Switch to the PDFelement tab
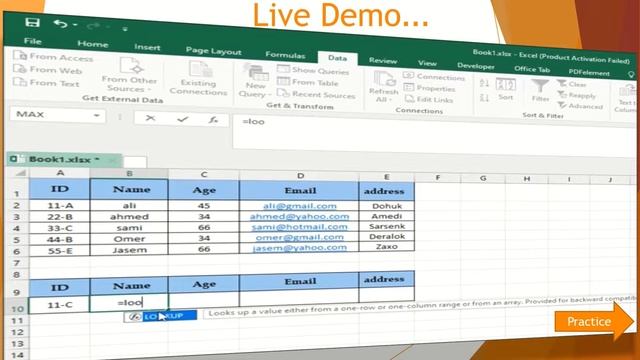The width and height of the screenshot is (640, 360). [589, 72]
